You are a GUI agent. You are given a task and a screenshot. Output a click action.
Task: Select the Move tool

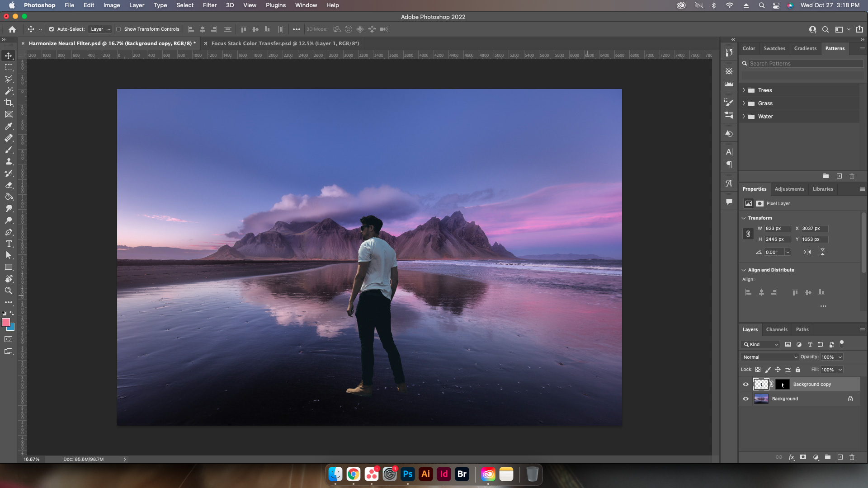8,56
